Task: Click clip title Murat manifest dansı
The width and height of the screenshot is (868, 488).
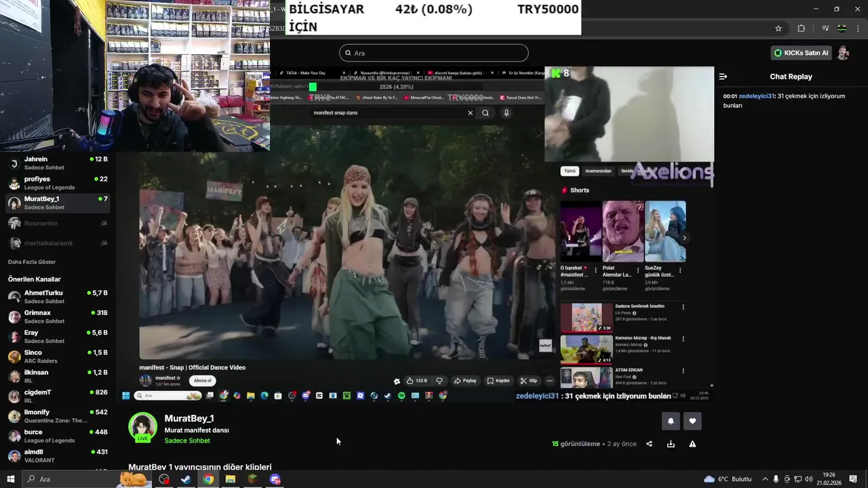Action: point(197,430)
